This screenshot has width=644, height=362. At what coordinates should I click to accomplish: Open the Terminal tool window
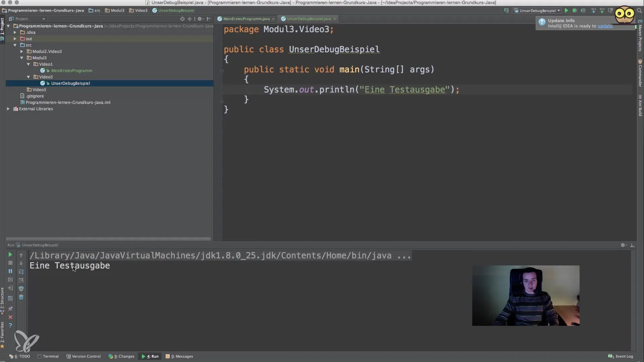coord(48,356)
